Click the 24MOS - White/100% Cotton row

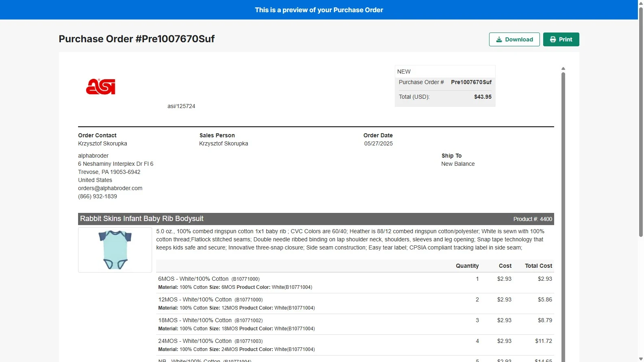(355, 345)
